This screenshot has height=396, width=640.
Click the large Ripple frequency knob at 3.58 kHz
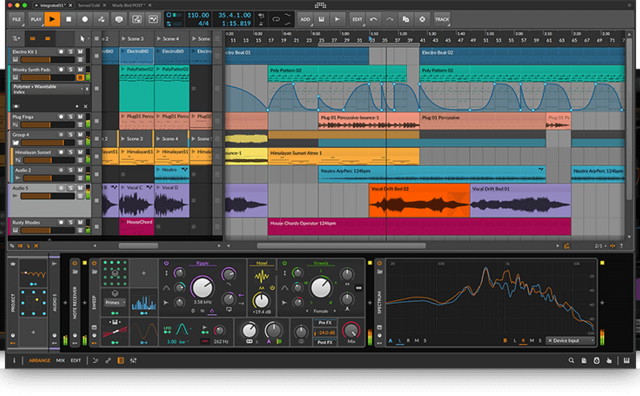pyautogui.click(x=202, y=287)
